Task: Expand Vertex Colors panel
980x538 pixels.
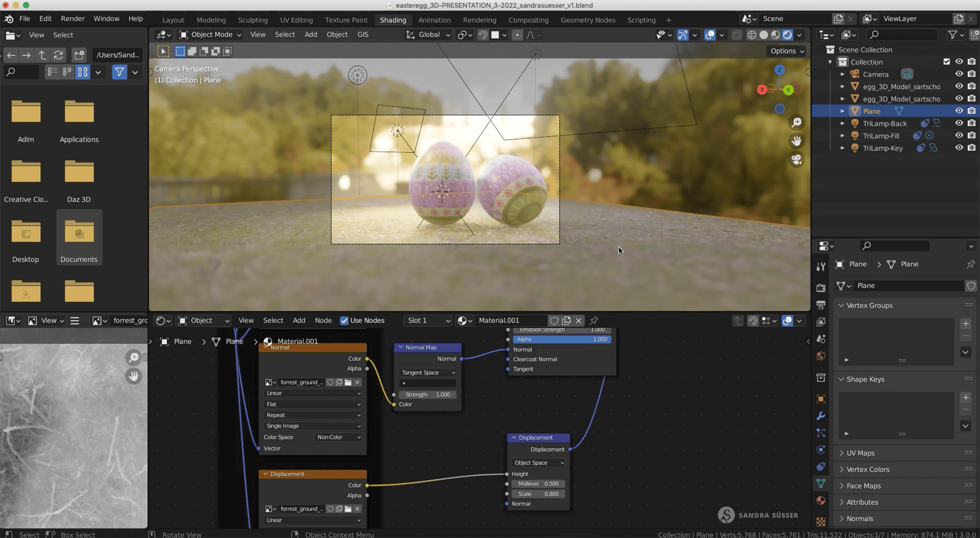Action: click(x=868, y=470)
